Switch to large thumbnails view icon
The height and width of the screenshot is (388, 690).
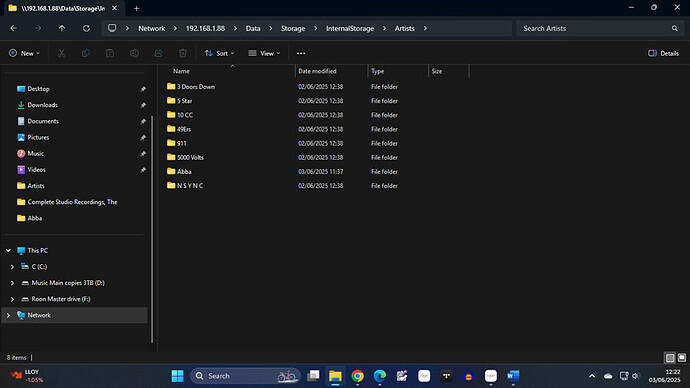pos(682,358)
